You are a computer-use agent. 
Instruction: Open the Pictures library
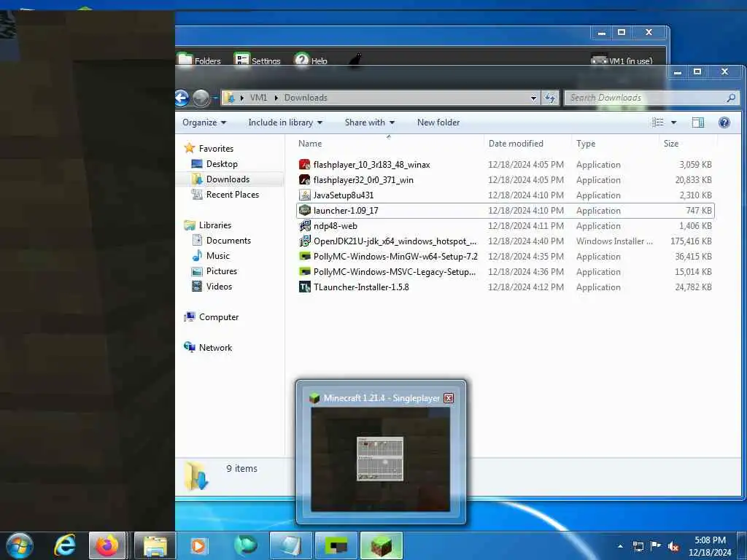pyautogui.click(x=222, y=271)
